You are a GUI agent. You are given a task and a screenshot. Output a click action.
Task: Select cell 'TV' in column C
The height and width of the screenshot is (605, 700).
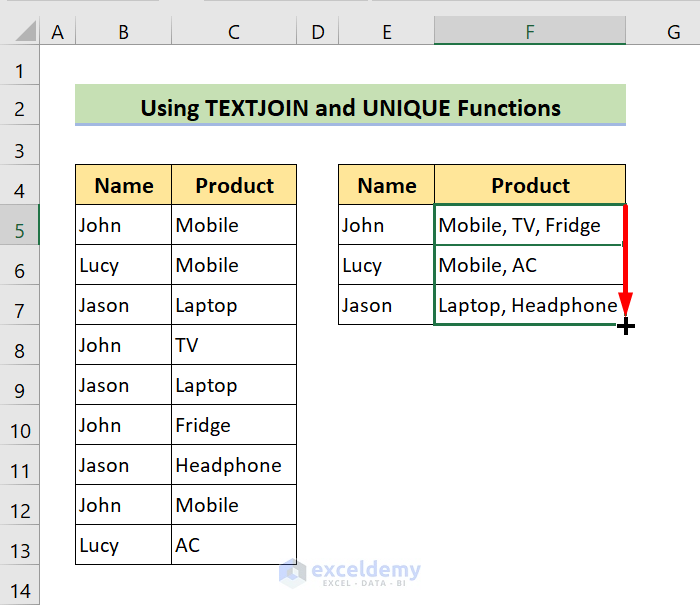[x=234, y=345]
